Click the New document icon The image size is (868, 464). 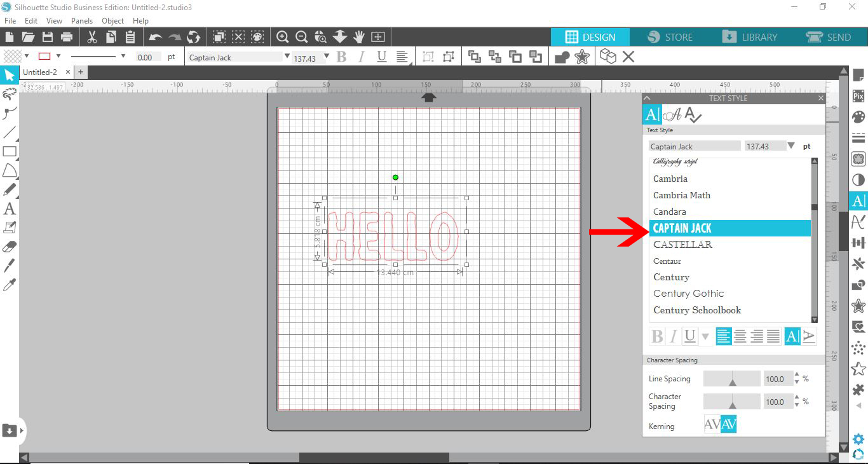(x=10, y=37)
